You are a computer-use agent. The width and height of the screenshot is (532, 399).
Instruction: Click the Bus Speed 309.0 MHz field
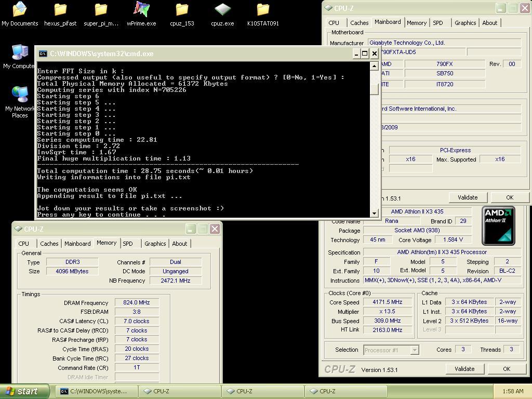pos(388,321)
